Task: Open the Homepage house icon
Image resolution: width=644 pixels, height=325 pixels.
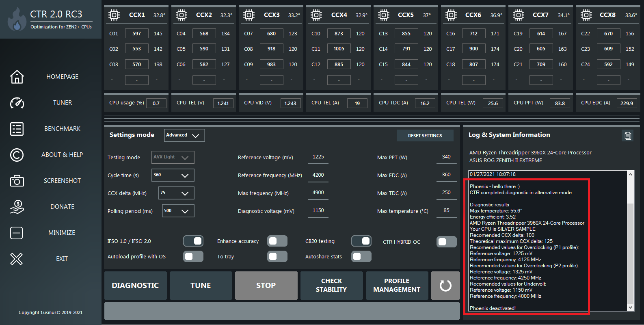Action: 17,77
